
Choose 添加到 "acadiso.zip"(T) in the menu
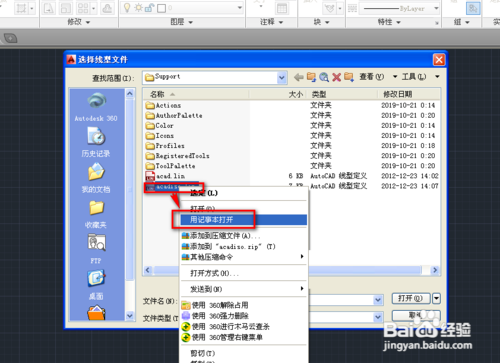click(243, 247)
